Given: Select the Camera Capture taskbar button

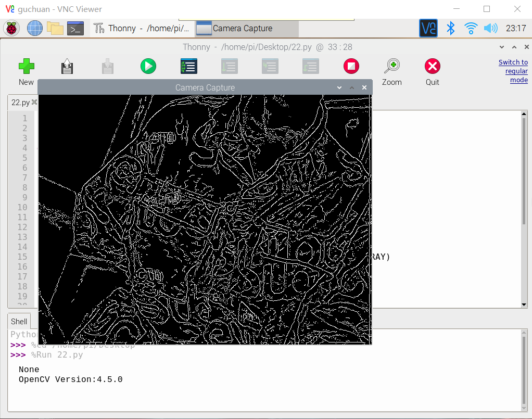Looking at the screenshot, I should 247,29.
